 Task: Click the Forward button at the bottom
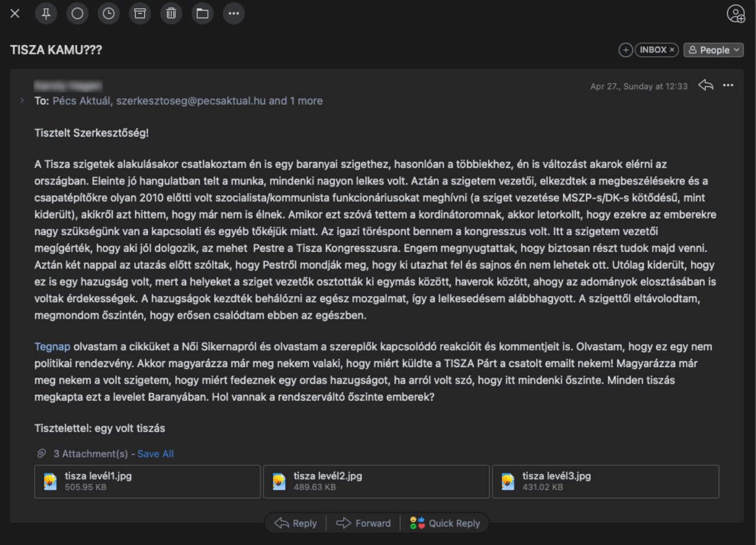tap(363, 523)
